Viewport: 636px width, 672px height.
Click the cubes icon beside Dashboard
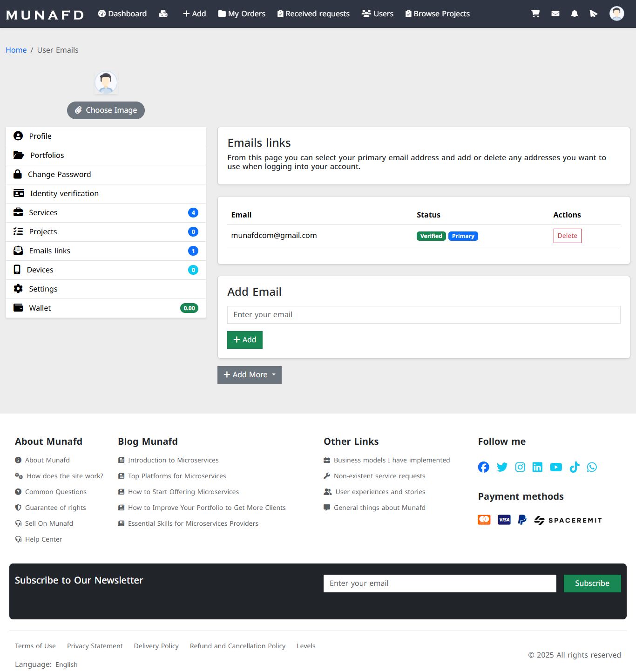[x=163, y=14]
